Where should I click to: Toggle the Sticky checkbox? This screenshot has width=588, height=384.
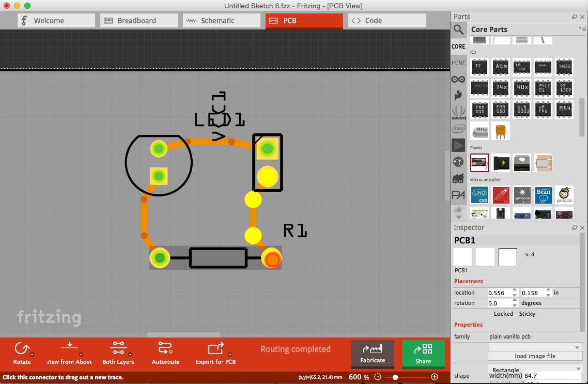coord(516,314)
